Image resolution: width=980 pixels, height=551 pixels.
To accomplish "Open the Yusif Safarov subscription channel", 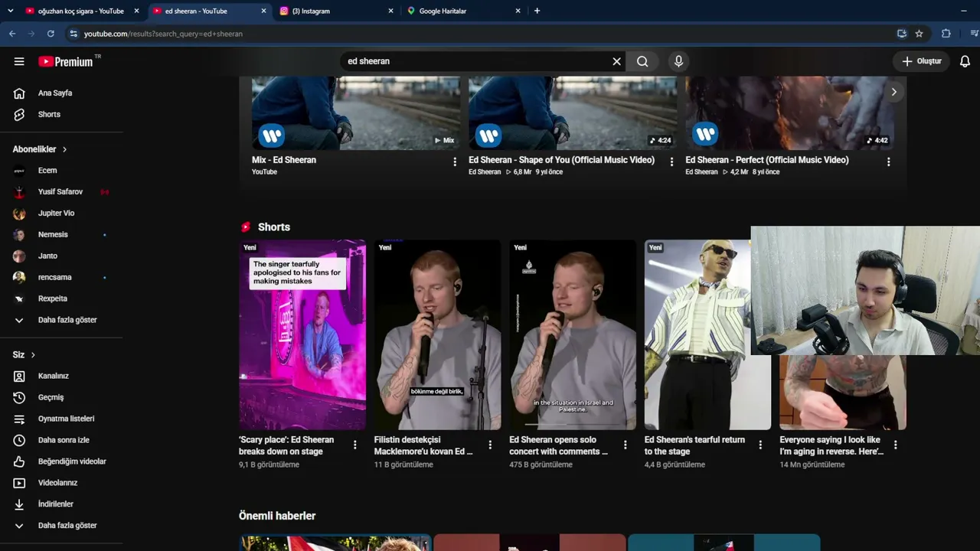I will pos(61,192).
